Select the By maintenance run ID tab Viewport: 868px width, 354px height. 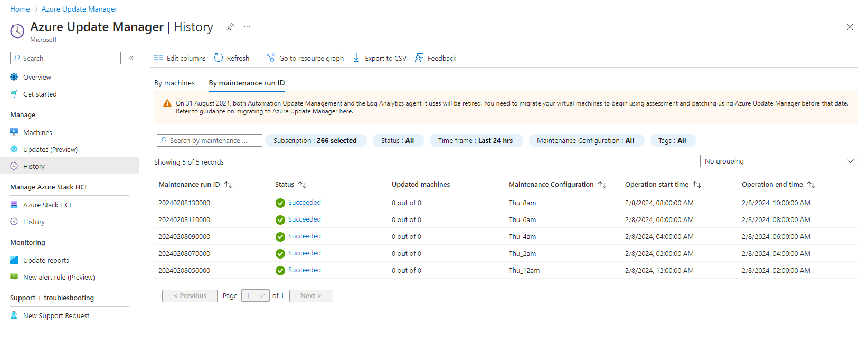[x=247, y=83]
